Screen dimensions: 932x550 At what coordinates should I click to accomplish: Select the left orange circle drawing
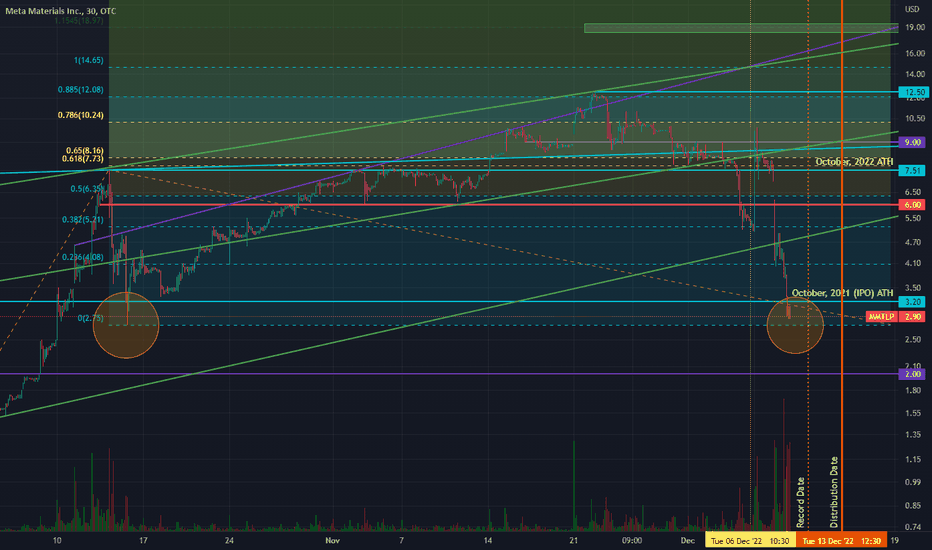coord(126,325)
